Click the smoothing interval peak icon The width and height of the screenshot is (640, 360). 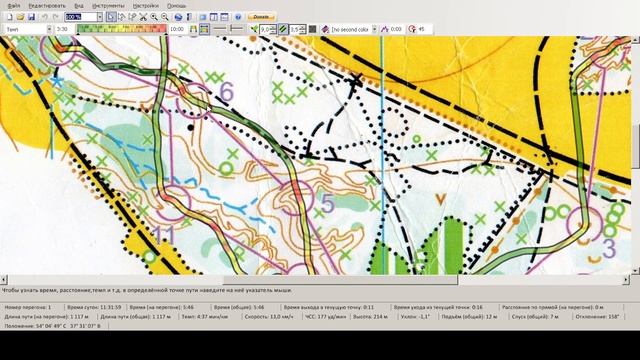pos(384,29)
